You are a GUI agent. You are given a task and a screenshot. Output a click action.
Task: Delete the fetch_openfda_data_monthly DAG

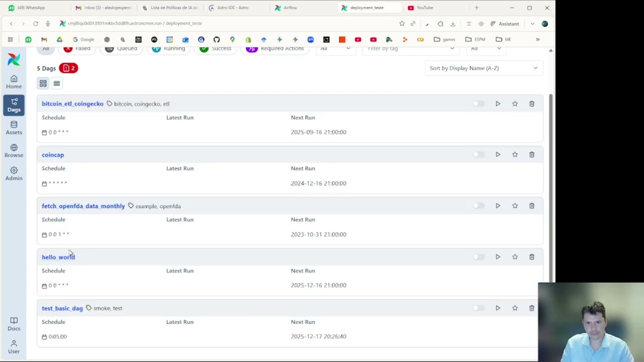point(532,206)
